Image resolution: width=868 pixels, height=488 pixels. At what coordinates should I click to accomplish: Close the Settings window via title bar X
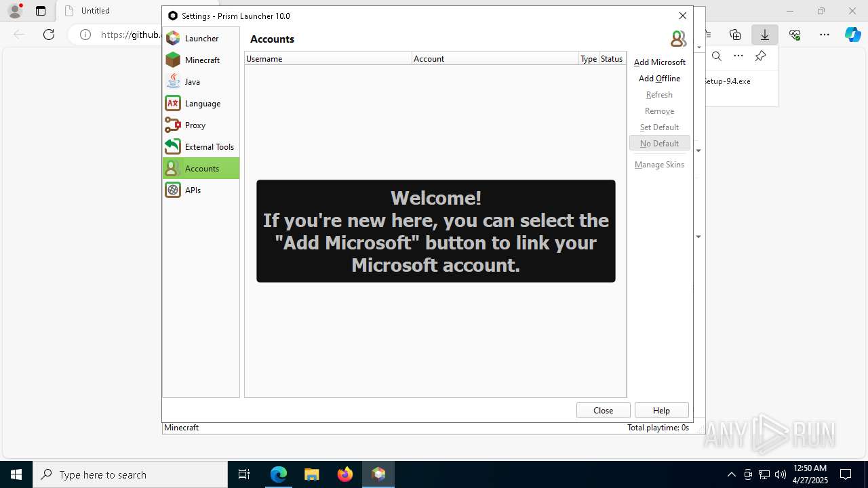click(683, 16)
